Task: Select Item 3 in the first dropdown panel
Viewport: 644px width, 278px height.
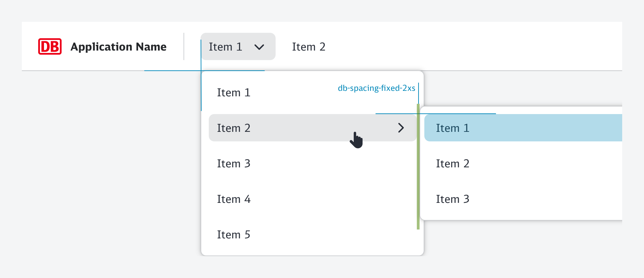Action: [234, 164]
